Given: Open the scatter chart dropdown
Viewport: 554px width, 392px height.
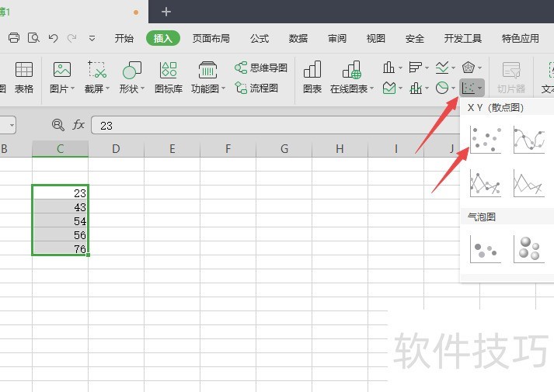Looking at the screenshot, I should pos(472,88).
